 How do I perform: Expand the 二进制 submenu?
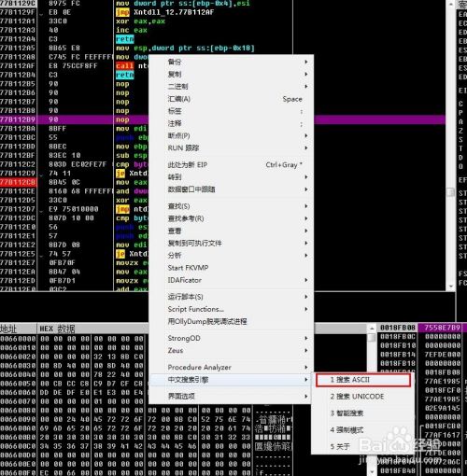[231, 87]
